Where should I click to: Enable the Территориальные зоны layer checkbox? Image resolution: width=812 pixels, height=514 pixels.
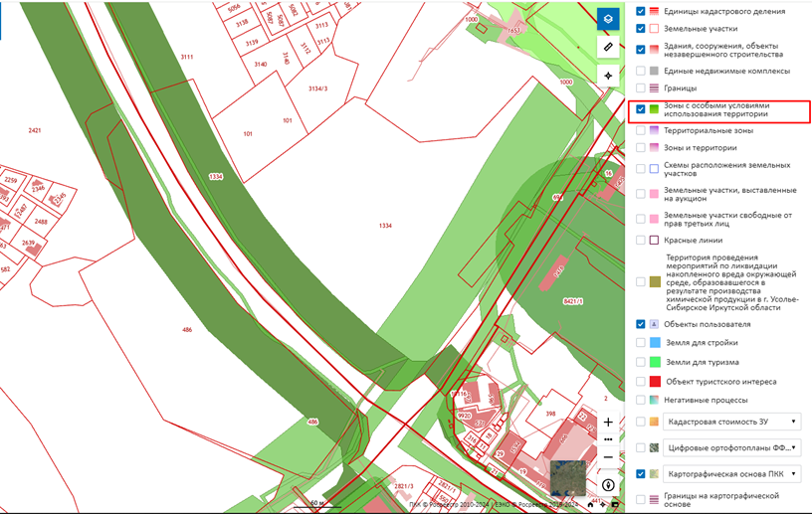(641, 130)
